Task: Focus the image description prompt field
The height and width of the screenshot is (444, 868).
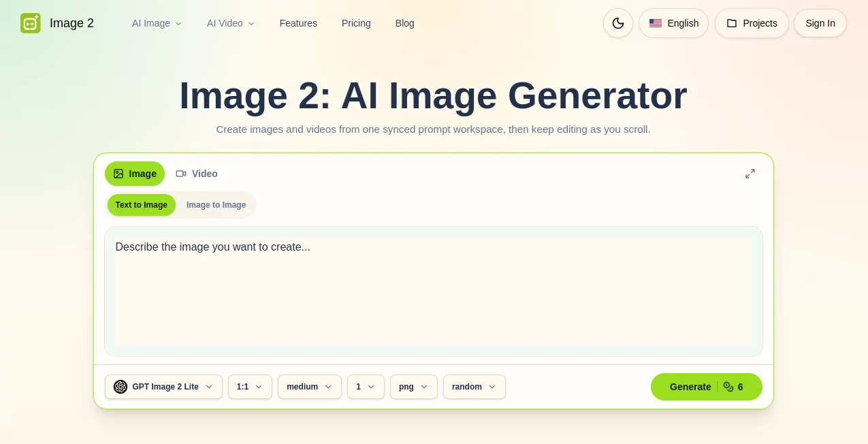Action: click(434, 291)
